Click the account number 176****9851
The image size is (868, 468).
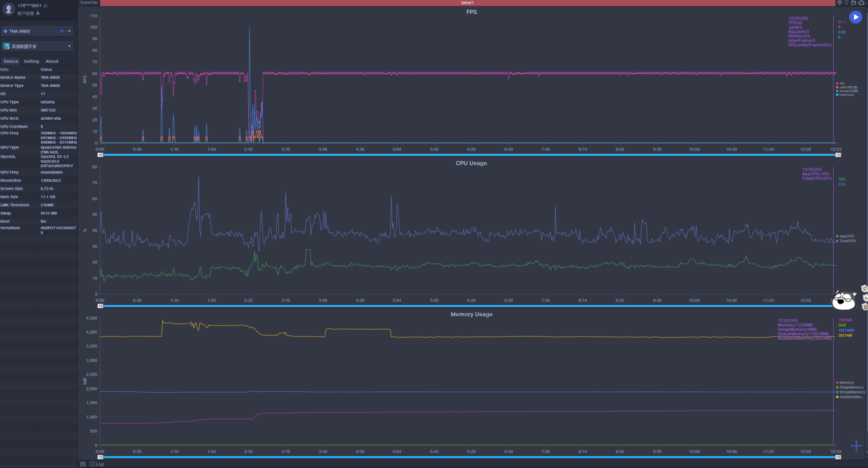(29, 6)
